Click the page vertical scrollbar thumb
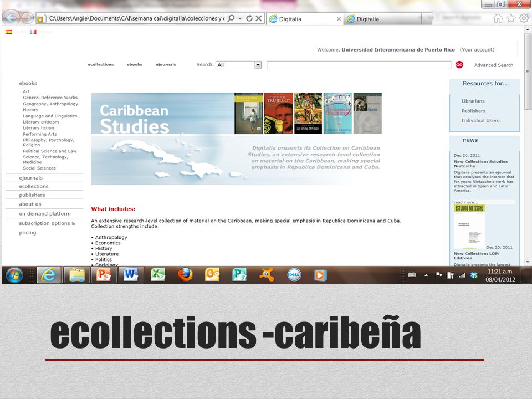This screenshot has height=399, width=532. [x=528, y=71]
